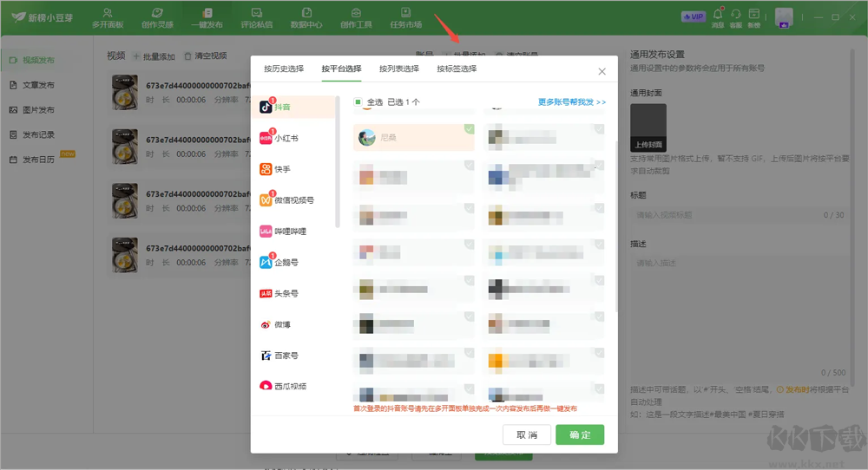868x470 pixels.
Task: Select the 微信视频号 platform icon
Action: (x=266, y=200)
